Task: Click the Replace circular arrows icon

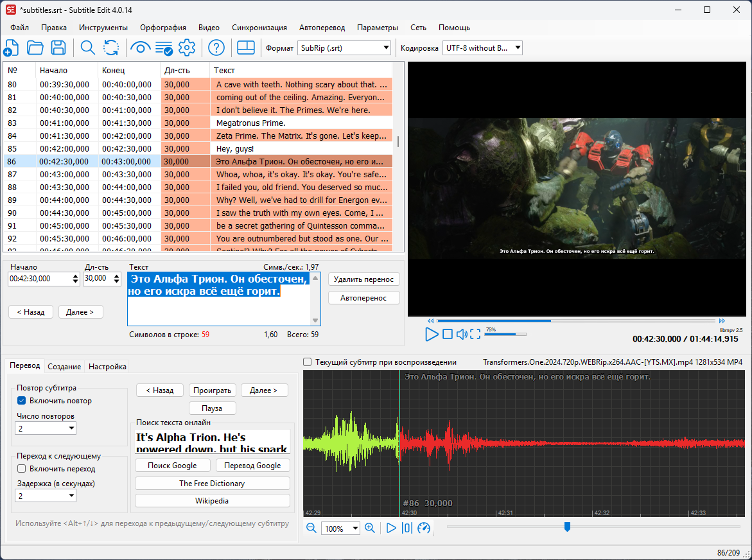Action: (x=111, y=48)
